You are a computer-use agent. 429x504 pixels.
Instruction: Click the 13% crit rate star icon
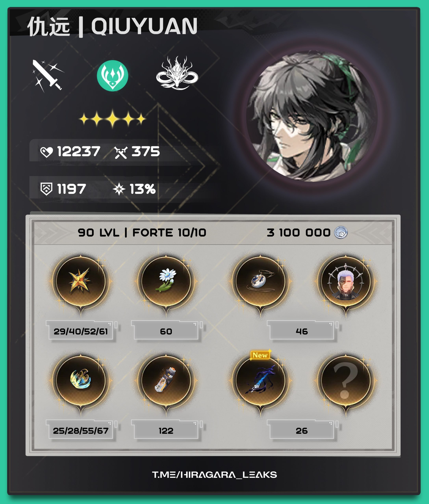click(x=119, y=189)
